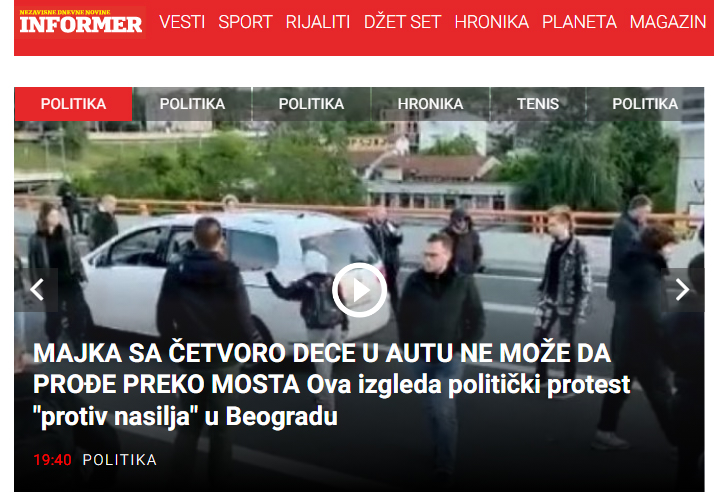Screen dimensions: 714x499
Task: Switch to the HRONIKA slide tab
Action: pyautogui.click(x=430, y=104)
